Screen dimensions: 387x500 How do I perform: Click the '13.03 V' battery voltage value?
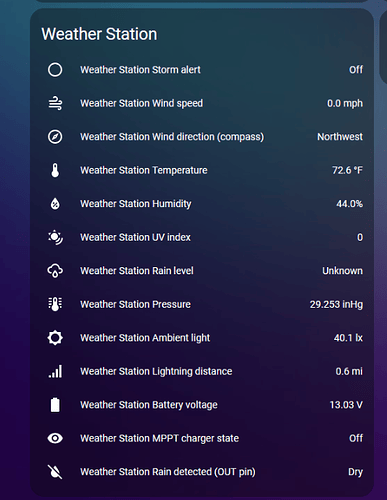pos(346,405)
